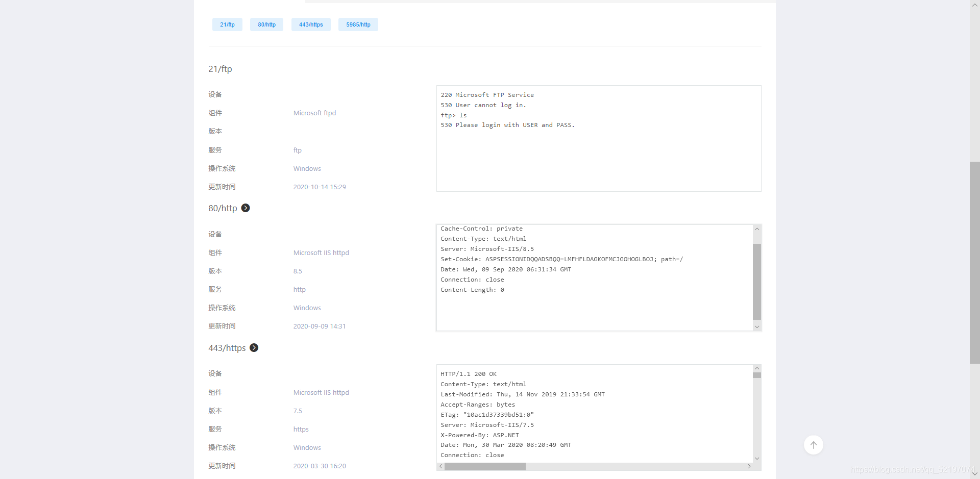This screenshot has height=479, width=980.
Task: Click 'Cache-Control: private' line
Action: coord(482,229)
